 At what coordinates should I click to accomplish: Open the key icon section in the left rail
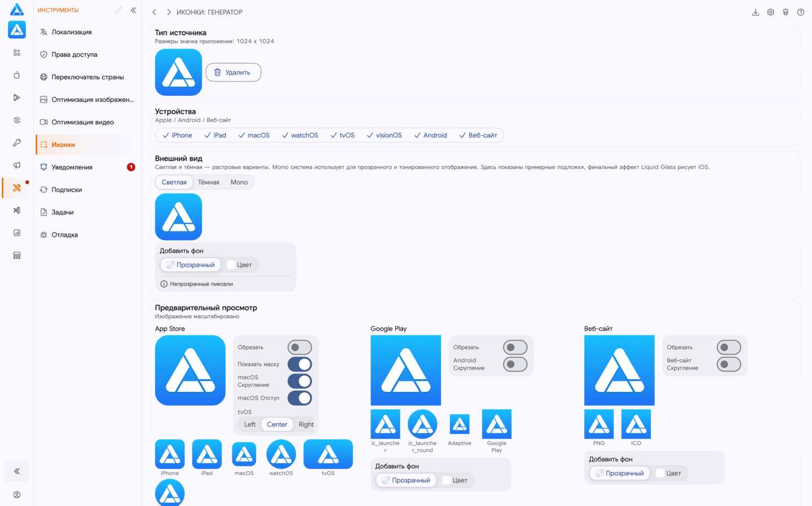coord(17,143)
